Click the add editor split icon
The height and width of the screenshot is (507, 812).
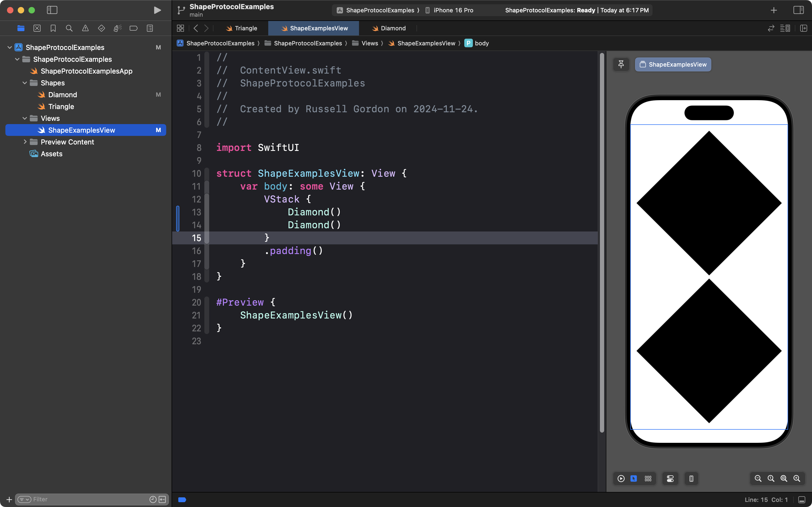coord(803,28)
